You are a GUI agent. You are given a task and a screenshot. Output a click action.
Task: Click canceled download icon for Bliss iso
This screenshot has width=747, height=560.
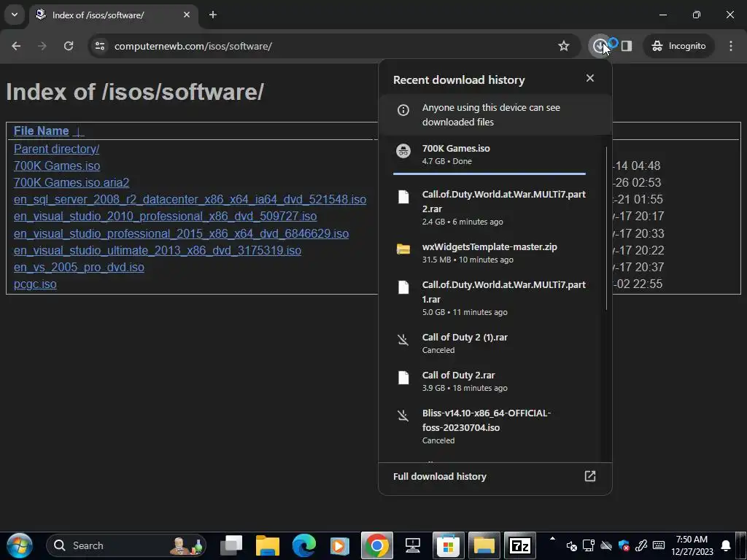403,416
